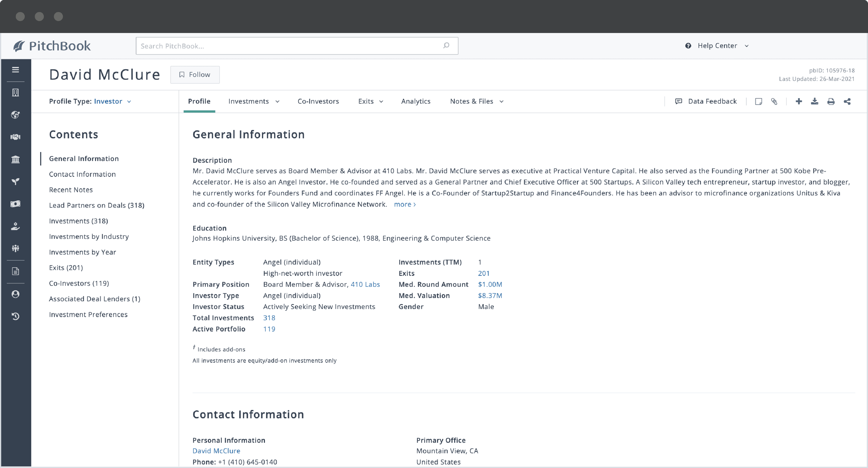The image size is (868, 468).
Task: Click the 318 total investments link
Action: (x=269, y=317)
